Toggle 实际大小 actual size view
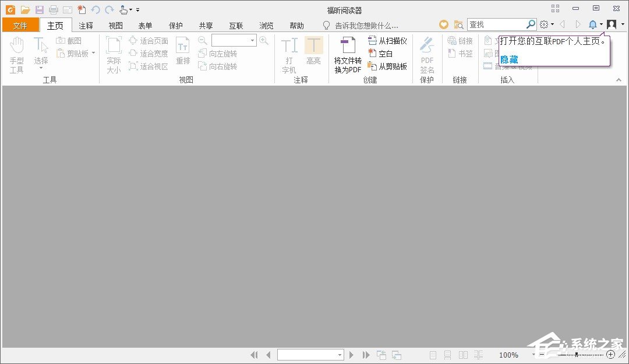The width and height of the screenshot is (629, 364). click(x=113, y=52)
